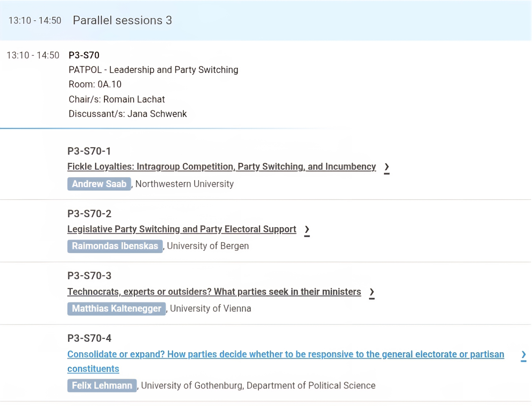Click the Room 0A.10 text
This screenshot has width=532, height=406.
tap(95, 84)
